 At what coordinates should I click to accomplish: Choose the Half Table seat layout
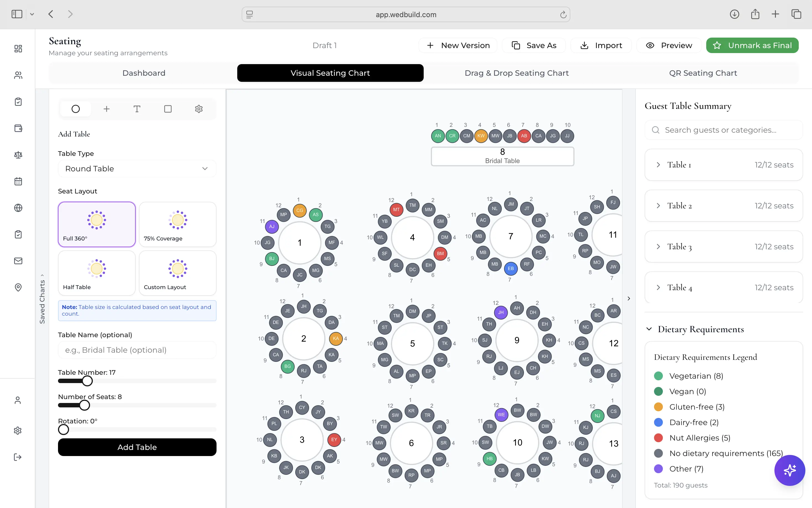[97, 273]
